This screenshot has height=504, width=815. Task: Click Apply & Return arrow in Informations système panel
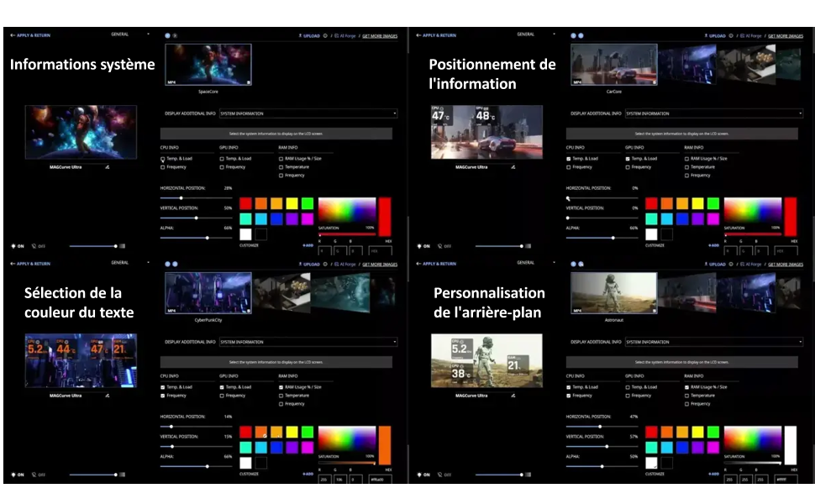13,35
